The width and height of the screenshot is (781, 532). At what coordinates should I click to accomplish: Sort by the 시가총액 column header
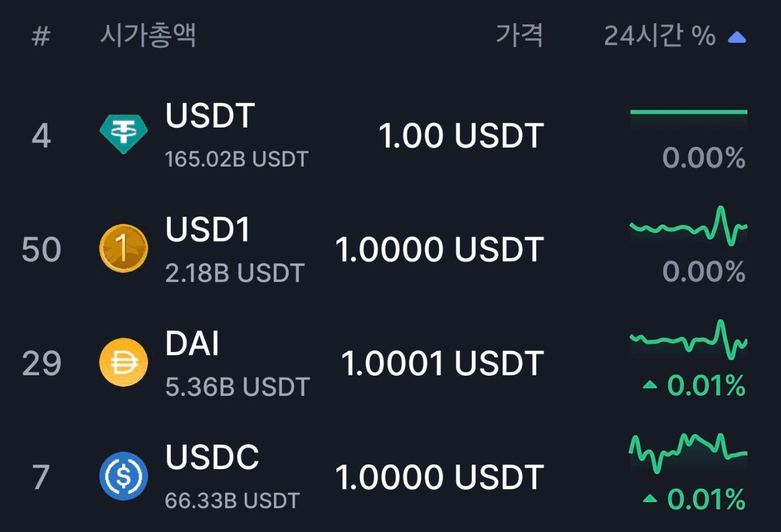[148, 36]
